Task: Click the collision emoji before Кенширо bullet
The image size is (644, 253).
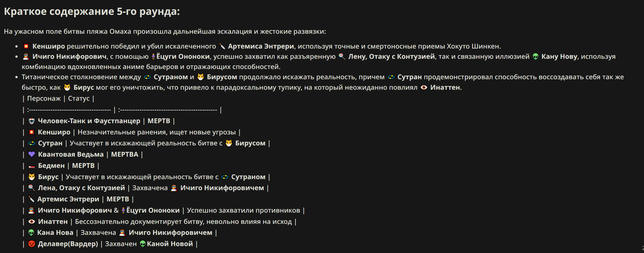Action: coord(26,46)
